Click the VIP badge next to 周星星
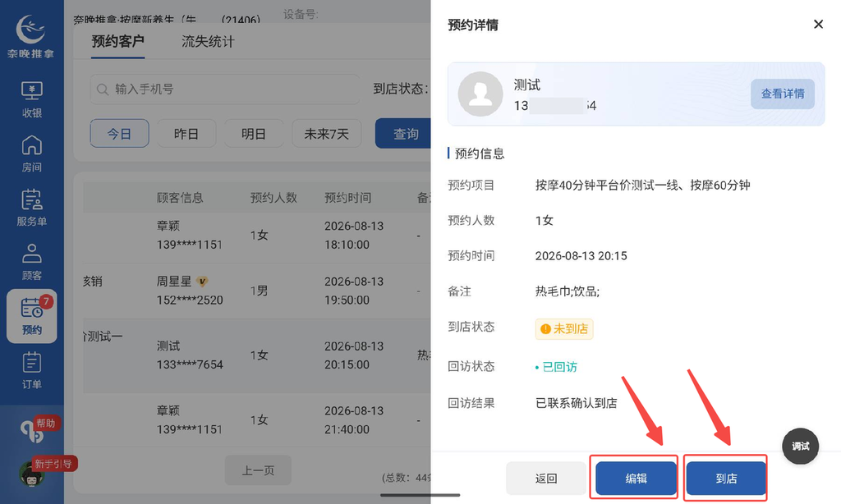The width and height of the screenshot is (841, 504). [202, 281]
